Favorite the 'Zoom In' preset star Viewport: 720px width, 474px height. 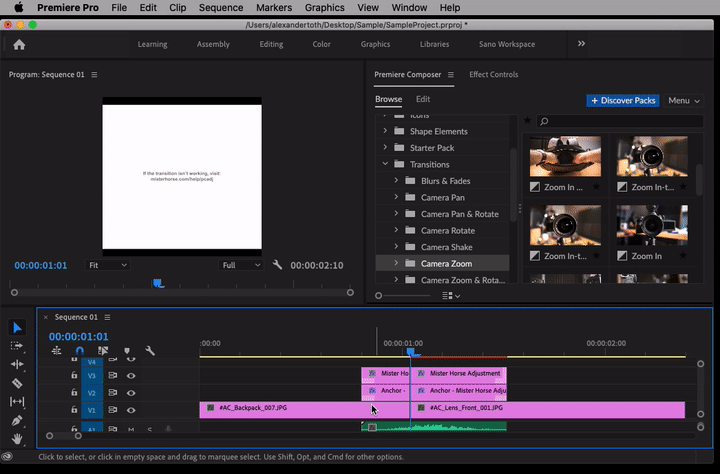click(683, 256)
